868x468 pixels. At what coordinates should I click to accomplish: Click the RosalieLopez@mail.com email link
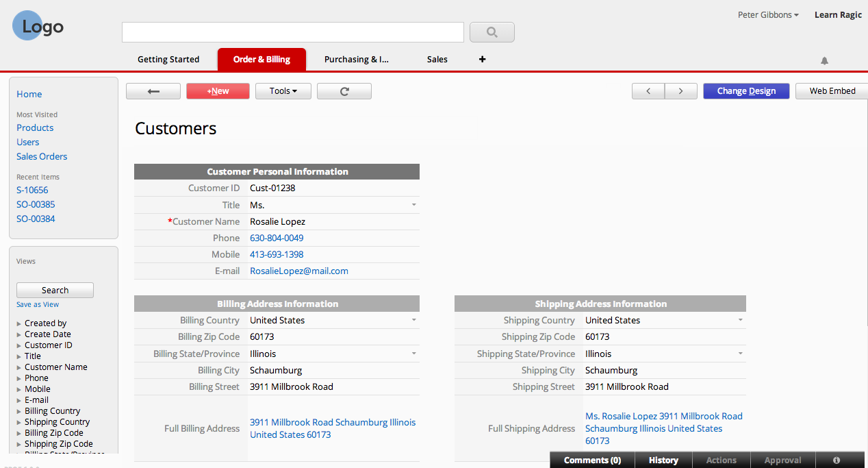click(x=299, y=271)
